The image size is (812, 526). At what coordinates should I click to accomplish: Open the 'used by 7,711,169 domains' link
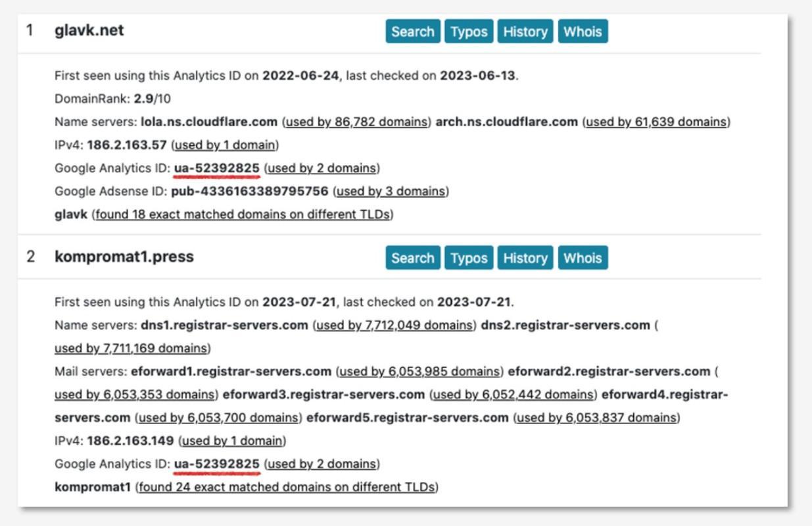(x=131, y=348)
